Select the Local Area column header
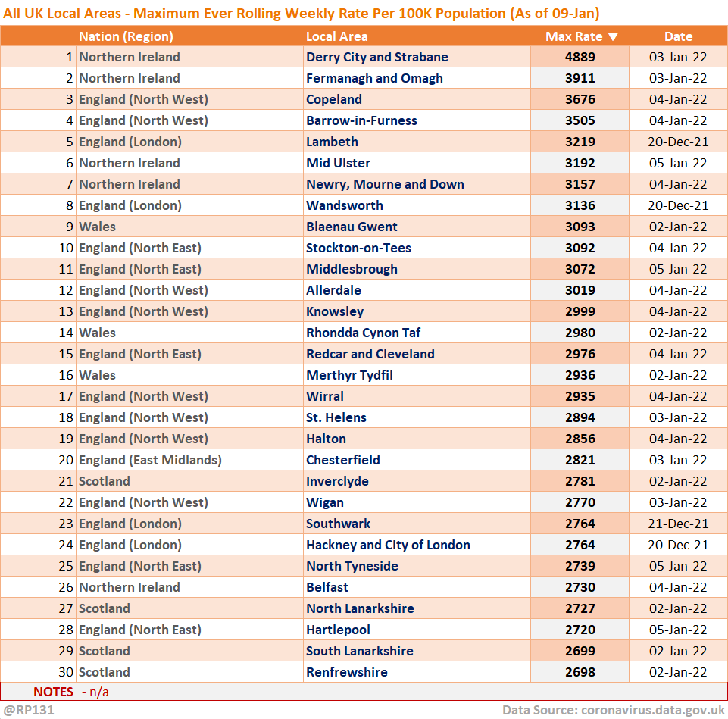 pyautogui.click(x=337, y=36)
